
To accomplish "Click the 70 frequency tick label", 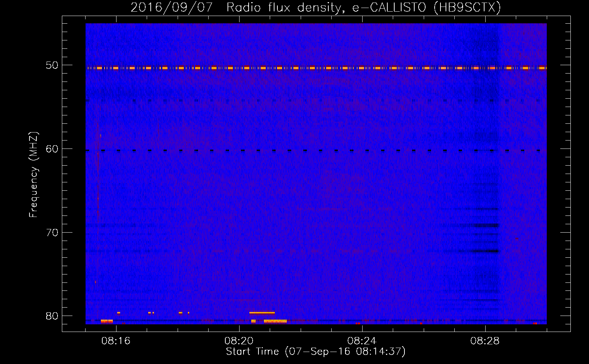I will [x=52, y=233].
